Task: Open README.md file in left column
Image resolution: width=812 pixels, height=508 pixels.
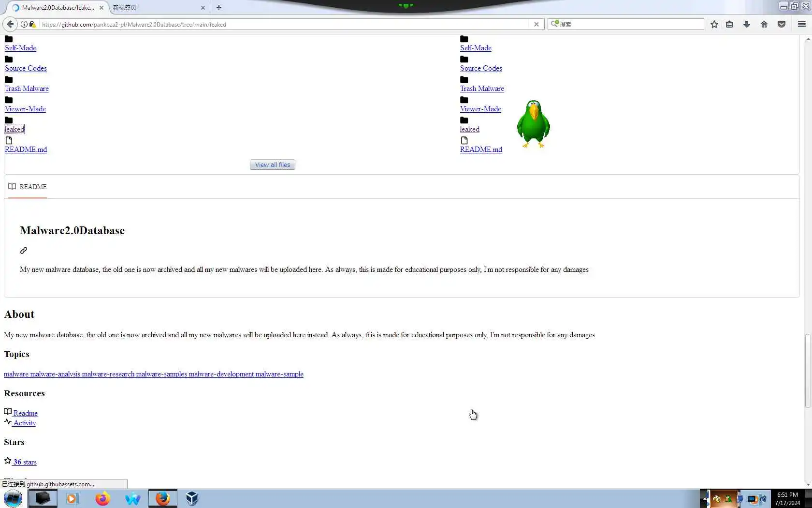Action: click(x=26, y=149)
